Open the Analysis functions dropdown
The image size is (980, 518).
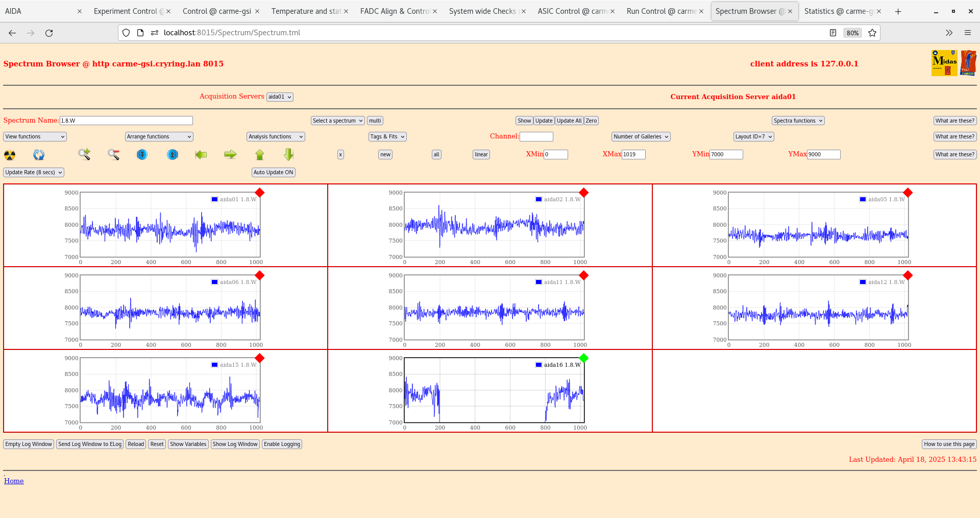coord(276,136)
